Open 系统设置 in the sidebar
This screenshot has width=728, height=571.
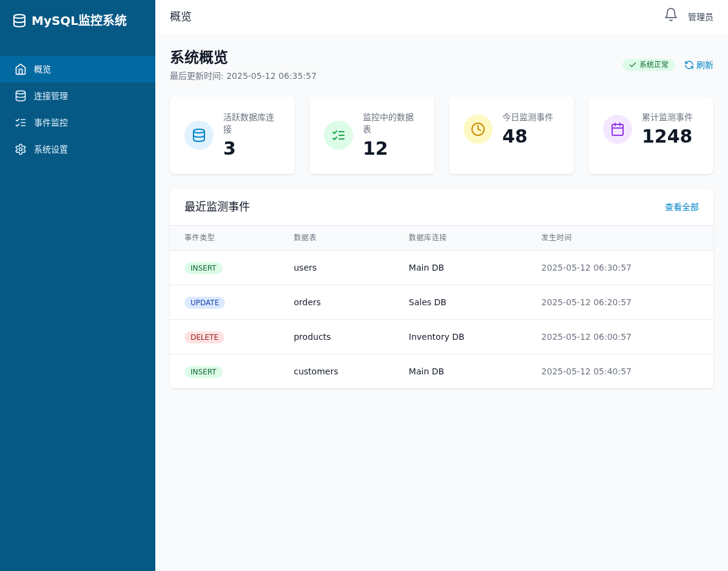click(78, 149)
